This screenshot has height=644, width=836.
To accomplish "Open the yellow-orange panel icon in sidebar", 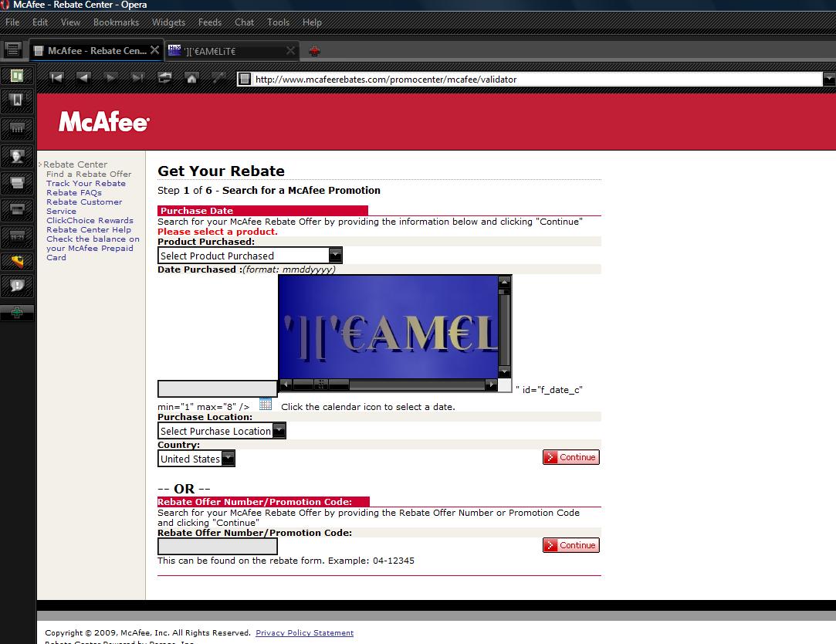I will coord(17,262).
